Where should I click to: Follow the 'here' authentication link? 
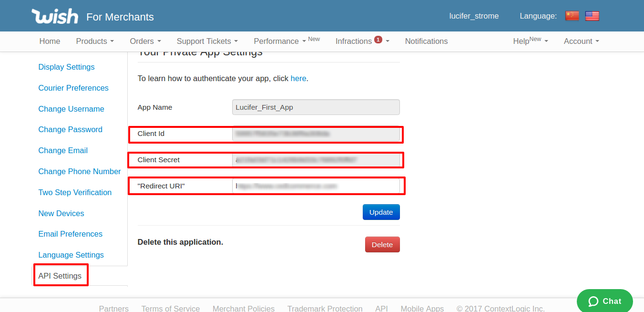click(x=298, y=79)
